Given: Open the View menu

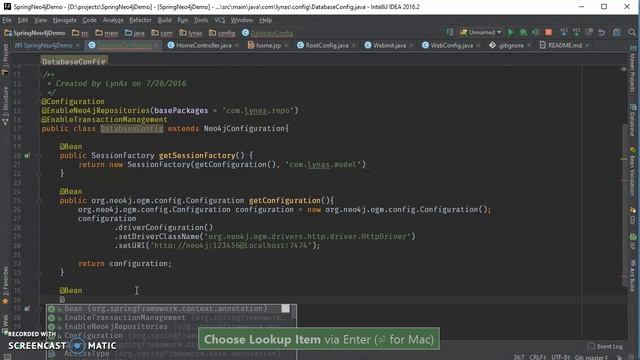Looking at the screenshot, I should (x=40, y=20).
